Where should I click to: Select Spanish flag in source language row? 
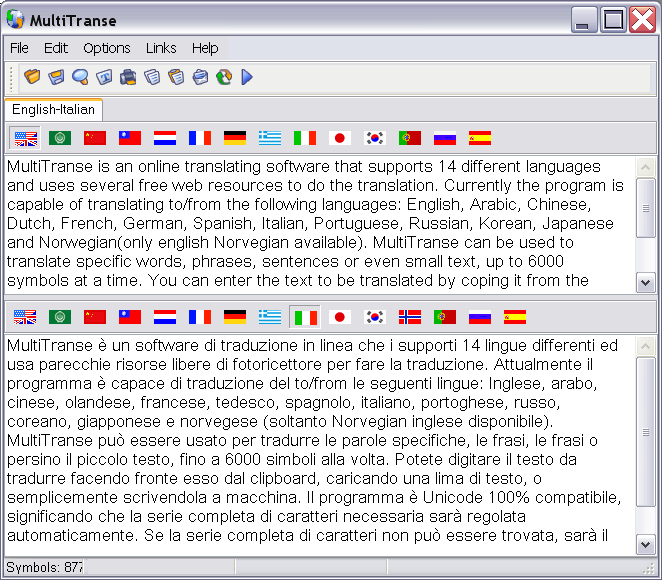coord(480,138)
